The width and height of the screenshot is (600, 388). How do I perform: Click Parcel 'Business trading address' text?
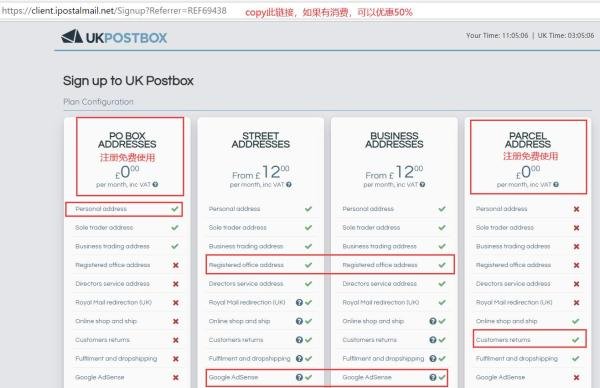pyautogui.click(x=513, y=246)
